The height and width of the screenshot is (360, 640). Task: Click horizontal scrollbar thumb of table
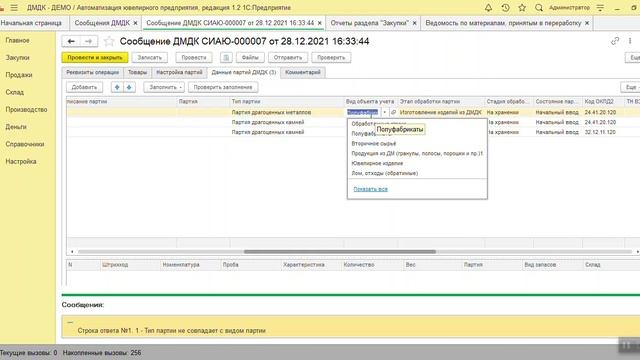340,252
